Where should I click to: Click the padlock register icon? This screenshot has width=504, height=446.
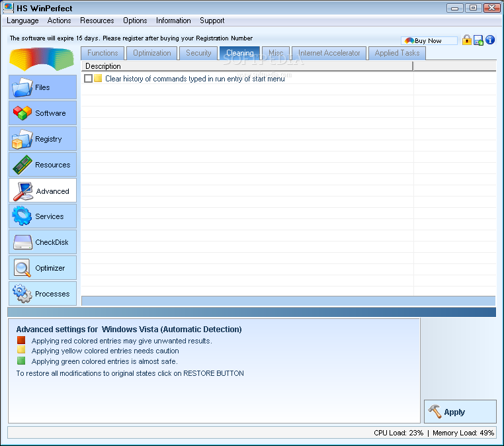click(x=467, y=40)
